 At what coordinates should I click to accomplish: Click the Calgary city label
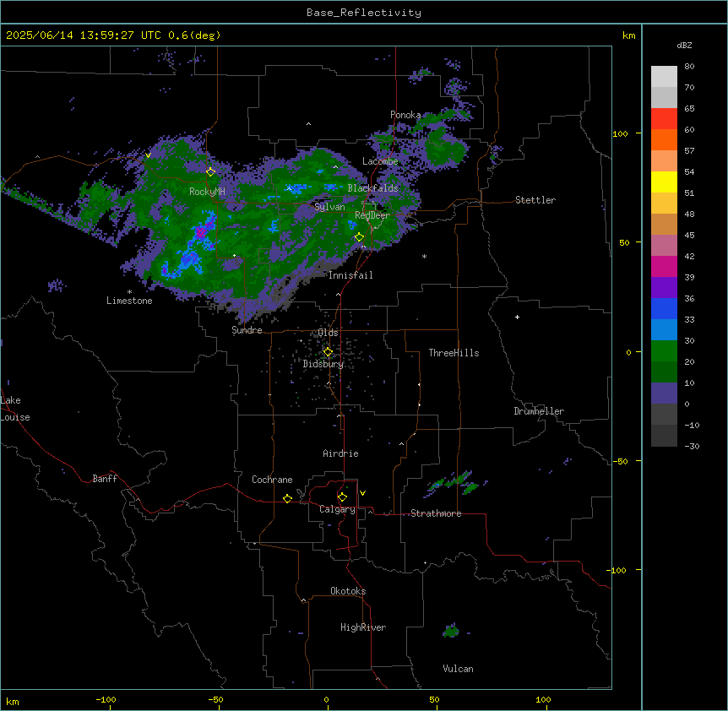[337, 509]
